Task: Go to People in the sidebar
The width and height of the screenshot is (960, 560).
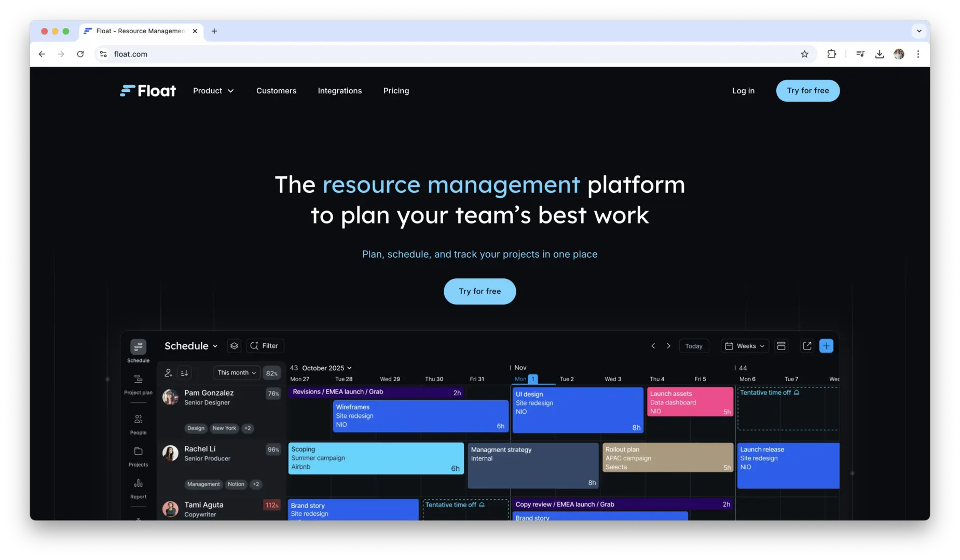Action: (x=138, y=419)
